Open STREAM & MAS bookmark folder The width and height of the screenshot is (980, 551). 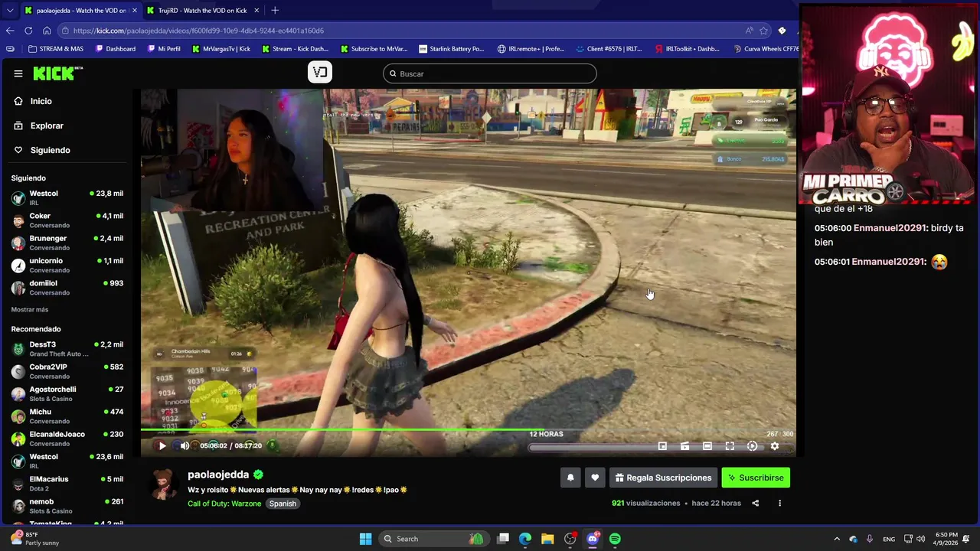coord(56,49)
